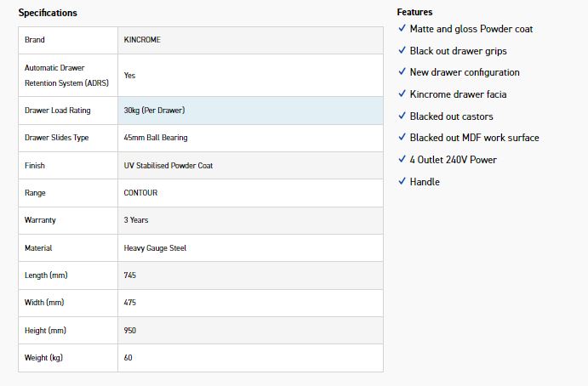Click checkmark icon beside Blacked out castors
Screen dimensions: 588x386
click(x=402, y=116)
